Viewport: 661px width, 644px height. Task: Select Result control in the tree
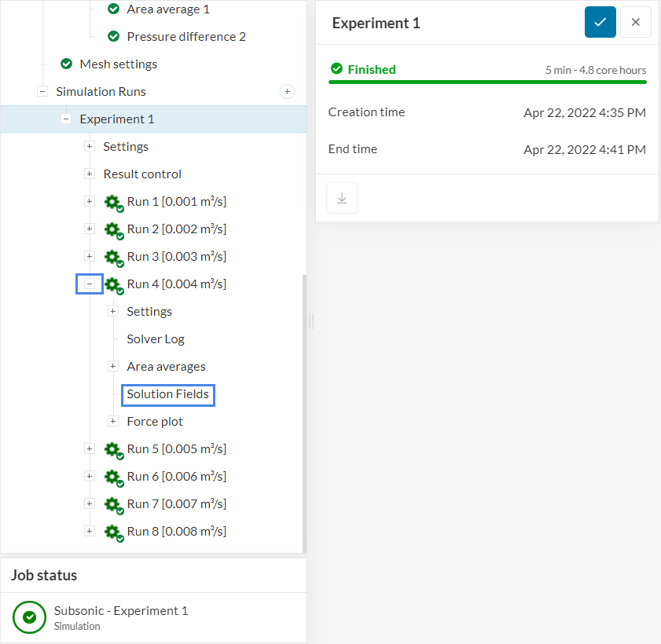point(142,174)
